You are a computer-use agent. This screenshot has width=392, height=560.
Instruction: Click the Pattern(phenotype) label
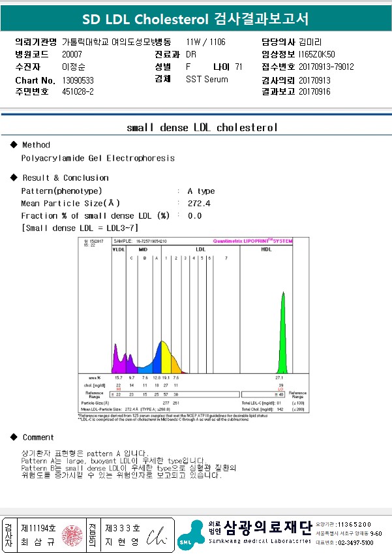click(x=61, y=191)
